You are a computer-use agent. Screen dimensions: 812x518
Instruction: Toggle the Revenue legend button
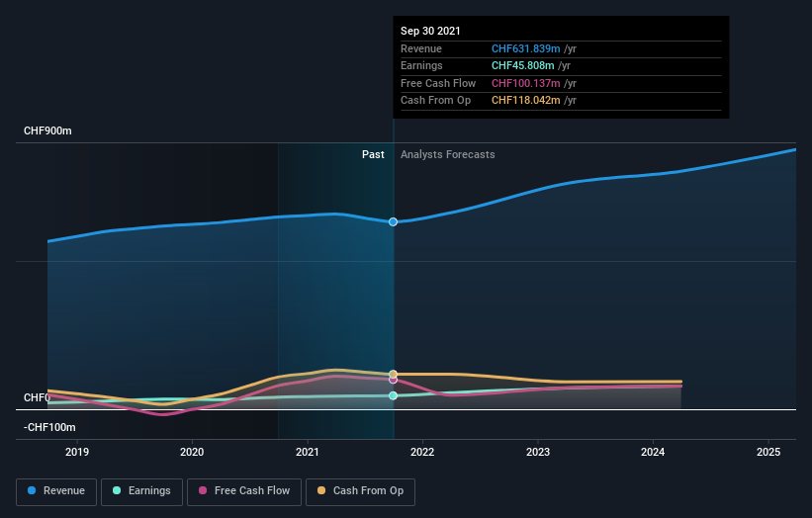tap(56, 491)
